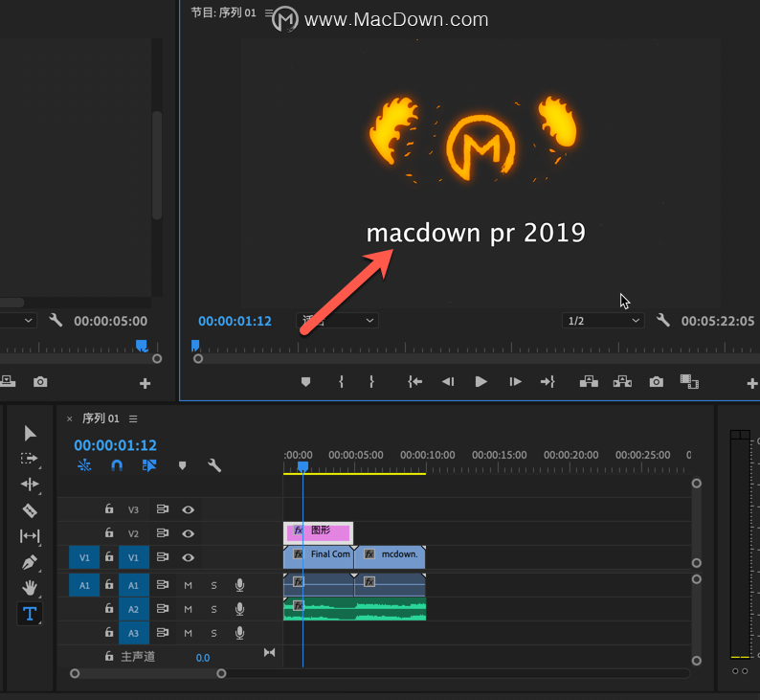Toggle nest sequence insert mode
Viewport: 760px width, 700px height.
click(84, 465)
